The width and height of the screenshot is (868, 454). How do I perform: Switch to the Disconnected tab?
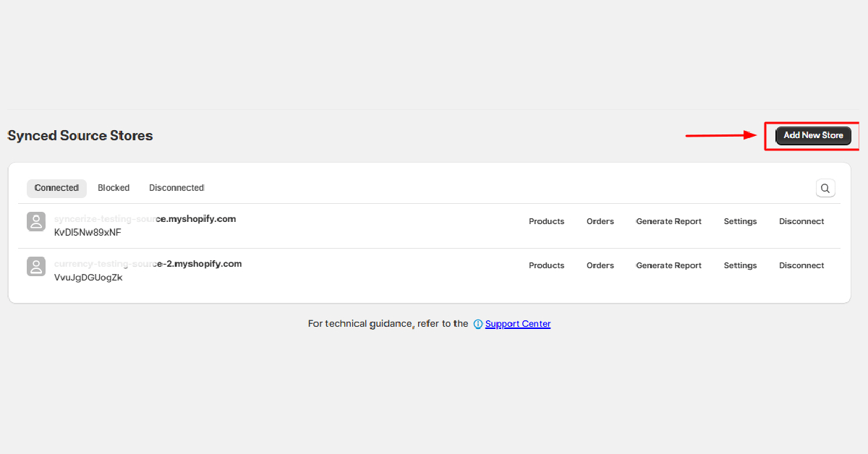(176, 188)
